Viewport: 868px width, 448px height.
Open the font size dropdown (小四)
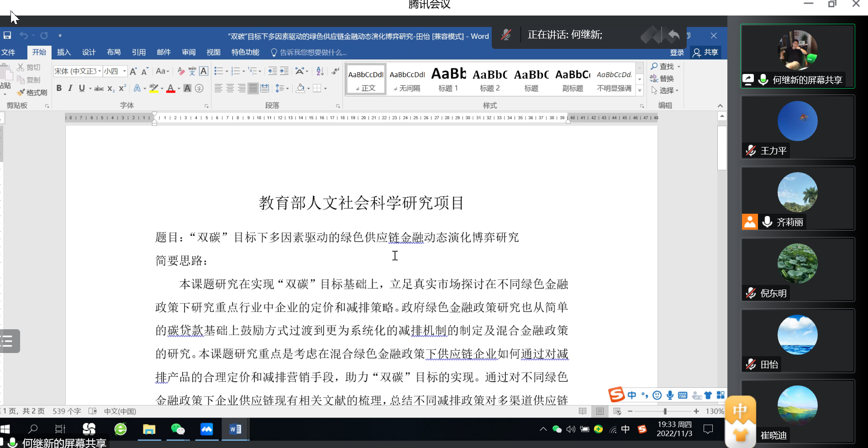click(x=124, y=71)
